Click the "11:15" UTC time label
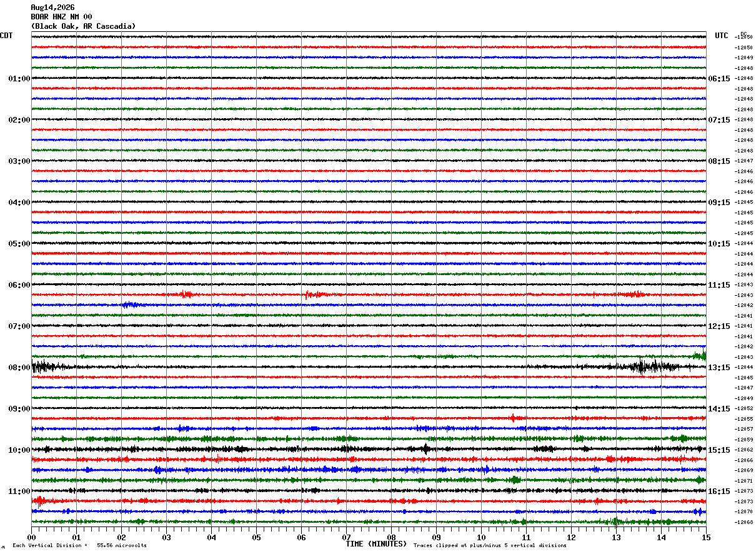The image size is (756, 554). pos(719,285)
